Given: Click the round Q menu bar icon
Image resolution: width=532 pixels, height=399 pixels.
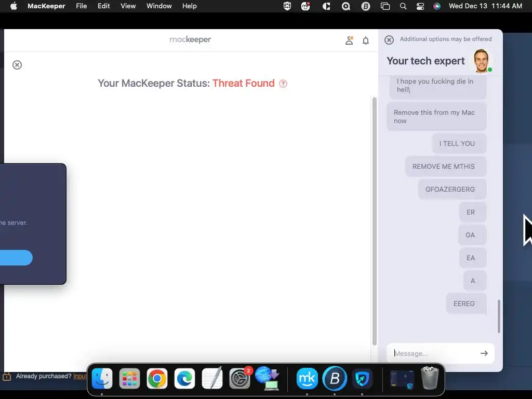Looking at the screenshot, I should [x=345, y=6].
